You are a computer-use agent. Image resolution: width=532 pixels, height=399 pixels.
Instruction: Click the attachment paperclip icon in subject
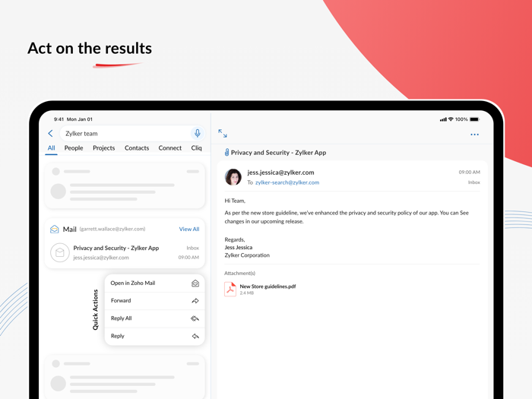pos(226,153)
